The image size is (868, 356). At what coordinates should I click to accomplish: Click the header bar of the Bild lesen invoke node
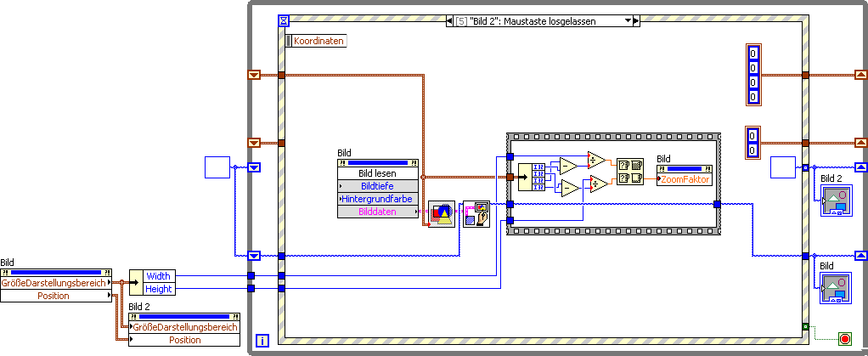point(378,163)
